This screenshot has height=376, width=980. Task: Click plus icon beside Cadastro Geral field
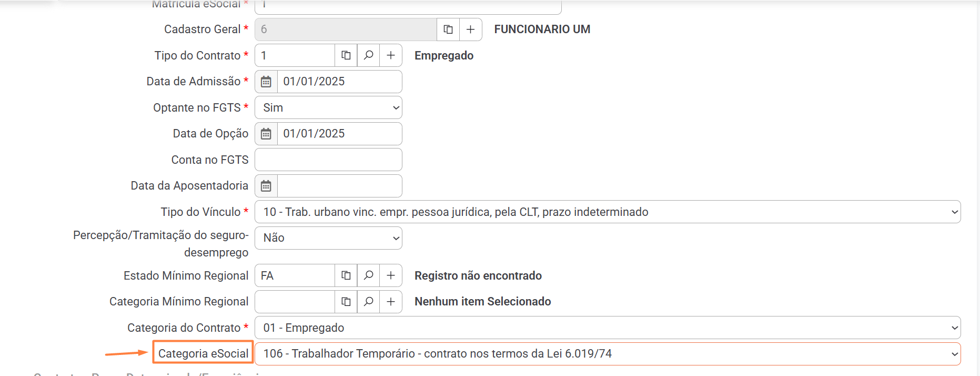pyautogui.click(x=471, y=29)
